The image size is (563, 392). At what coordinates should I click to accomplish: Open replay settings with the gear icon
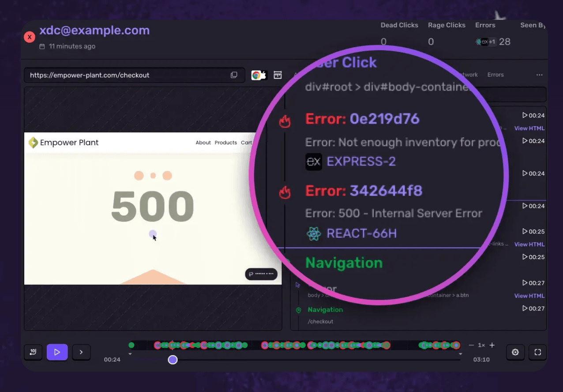515,352
